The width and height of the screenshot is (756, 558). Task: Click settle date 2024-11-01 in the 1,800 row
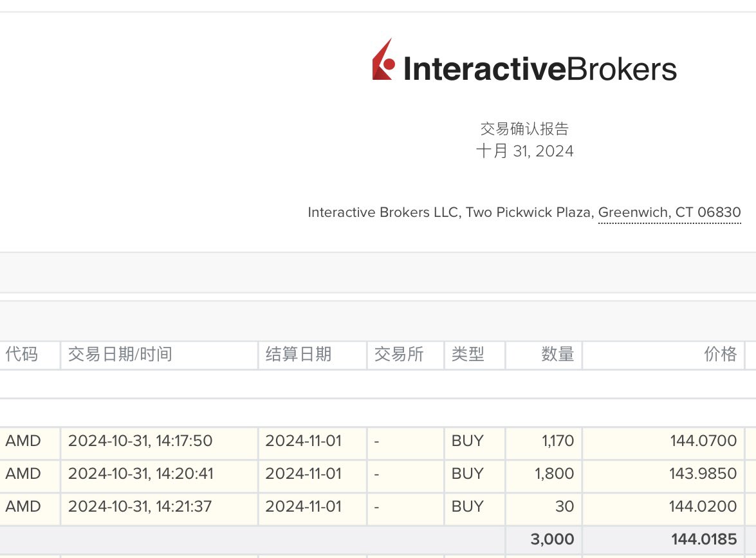[x=303, y=474]
